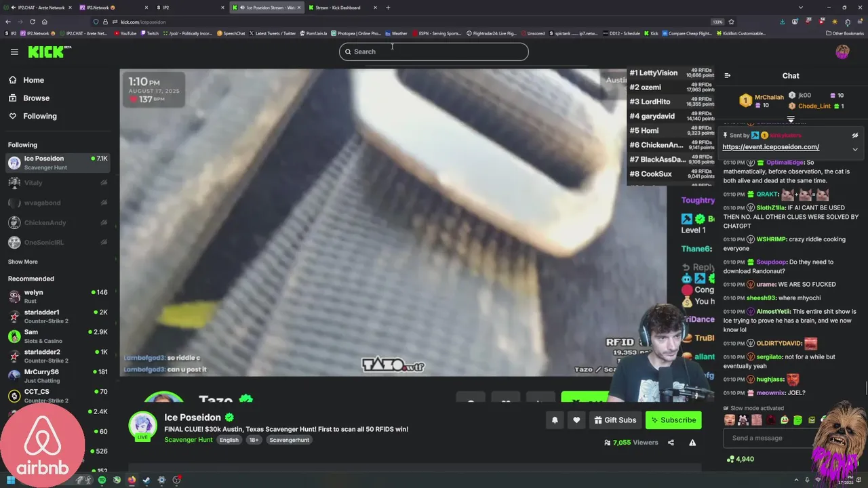Open recommended channel starladder2
Image resolution: width=868 pixels, height=488 pixels.
click(58, 356)
